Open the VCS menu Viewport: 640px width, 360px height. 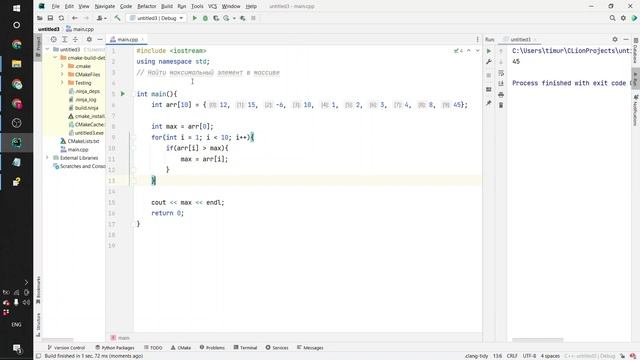coord(212,6)
